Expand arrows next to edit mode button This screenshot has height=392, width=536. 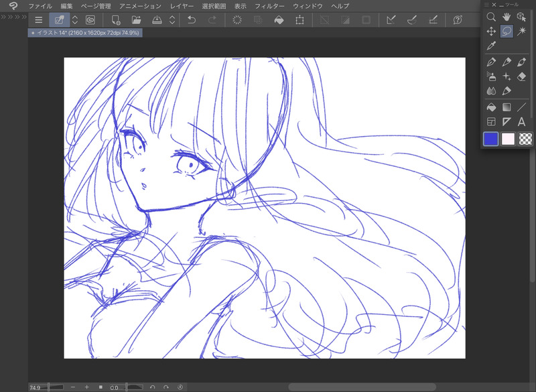(x=75, y=20)
